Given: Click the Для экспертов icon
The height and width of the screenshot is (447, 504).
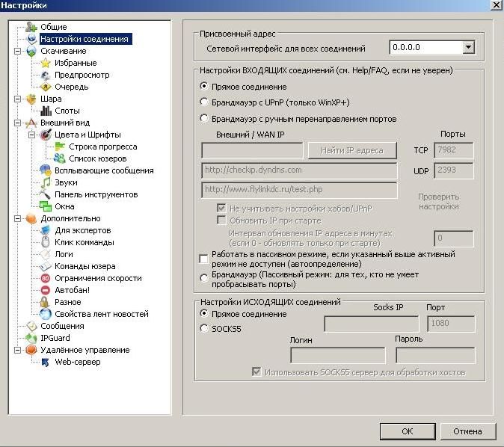Looking at the screenshot, I should coord(46,230).
